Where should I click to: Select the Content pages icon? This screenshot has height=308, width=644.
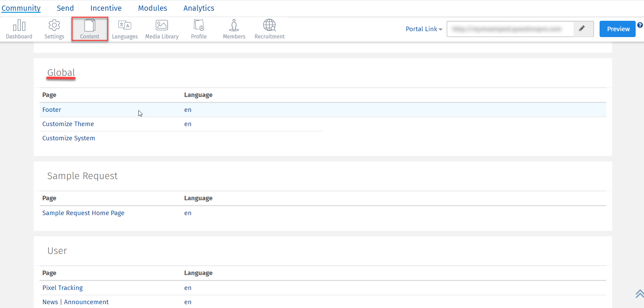90,26
